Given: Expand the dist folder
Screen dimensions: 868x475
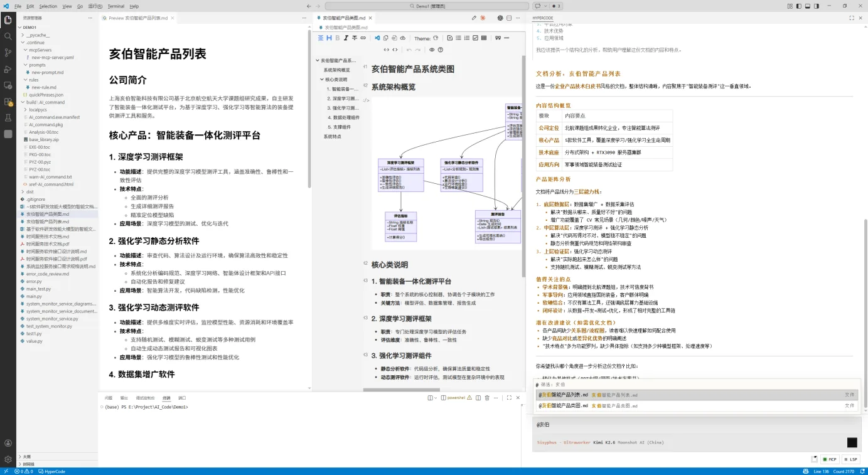Looking at the screenshot, I should (x=56, y=192).
